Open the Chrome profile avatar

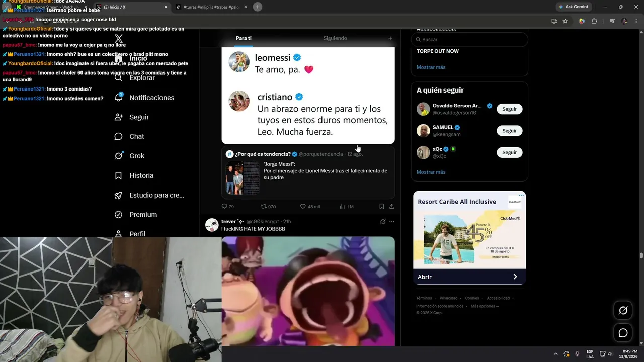coord(624,21)
